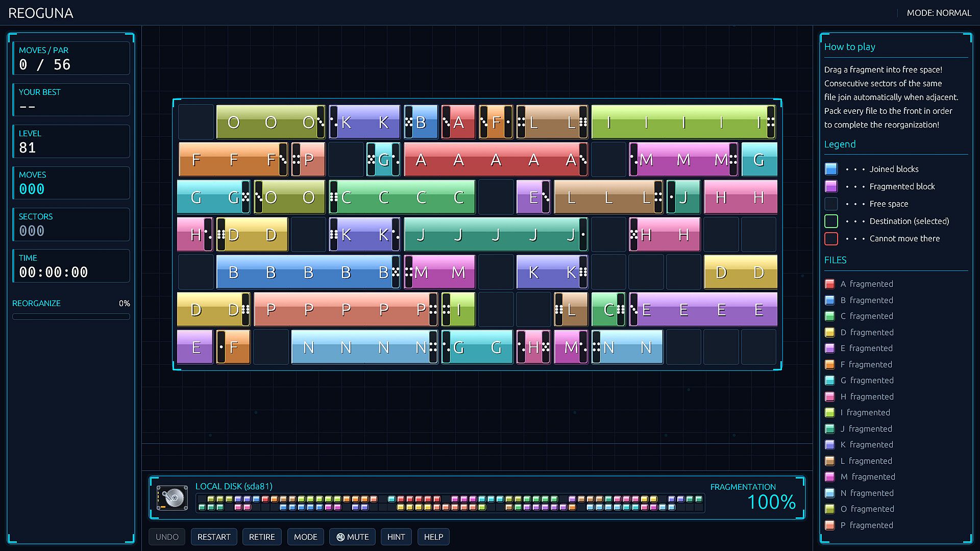This screenshot has height=551, width=980.
Task: Click the C fragmented swatch icon
Action: [x=830, y=316]
